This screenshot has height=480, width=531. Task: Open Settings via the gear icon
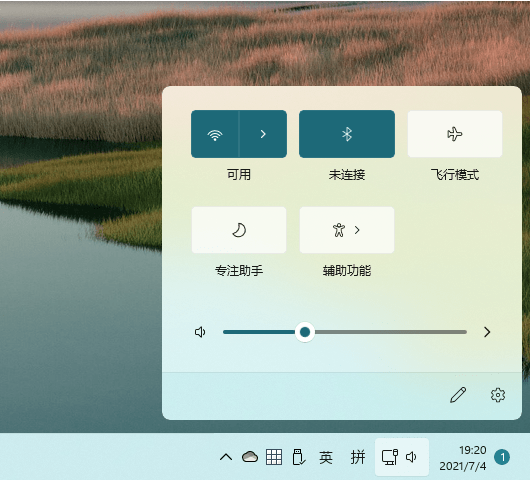[498, 395]
